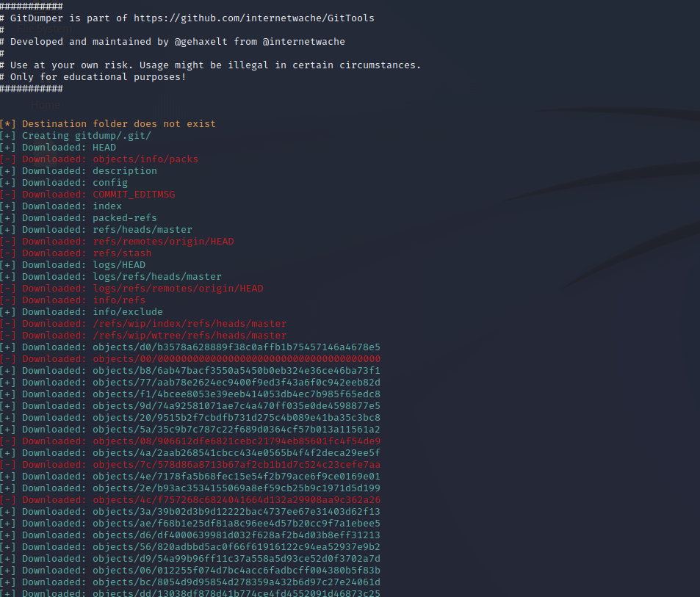Click the line reading exactly "Downloaded: index"
Image resolution: width=700 pixels, height=597 pixels.
pos(61,206)
